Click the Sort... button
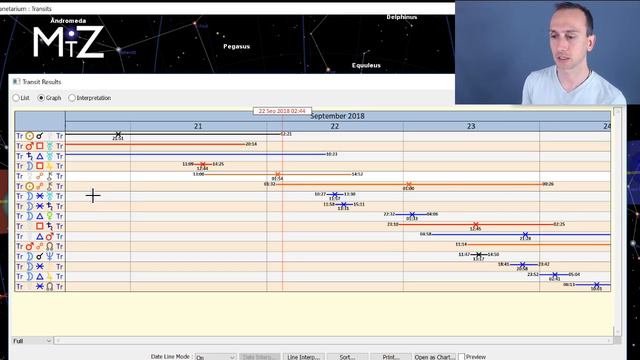 [347, 357]
